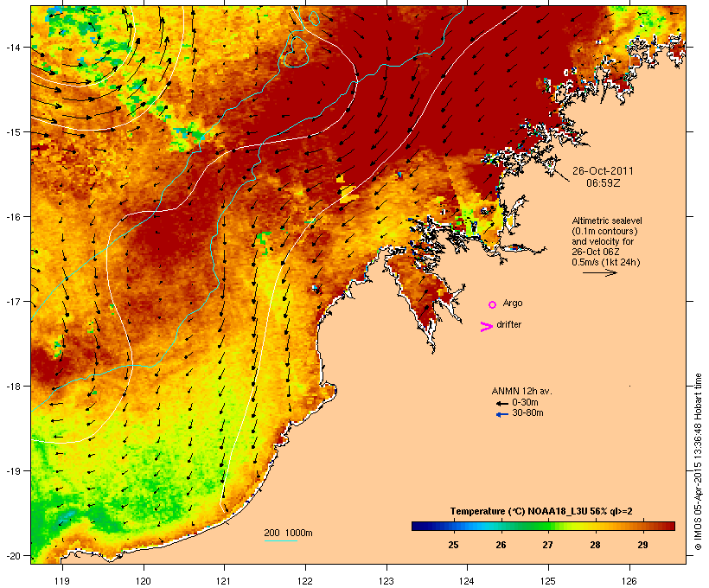
Task: Click the temperature color bar at 27
Action: pos(547,526)
